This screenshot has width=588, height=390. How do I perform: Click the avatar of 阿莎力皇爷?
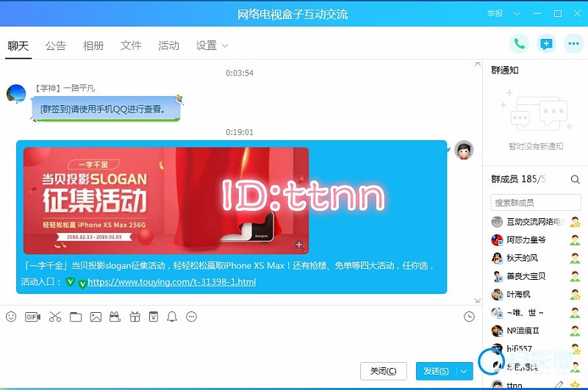click(x=497, y=239)
